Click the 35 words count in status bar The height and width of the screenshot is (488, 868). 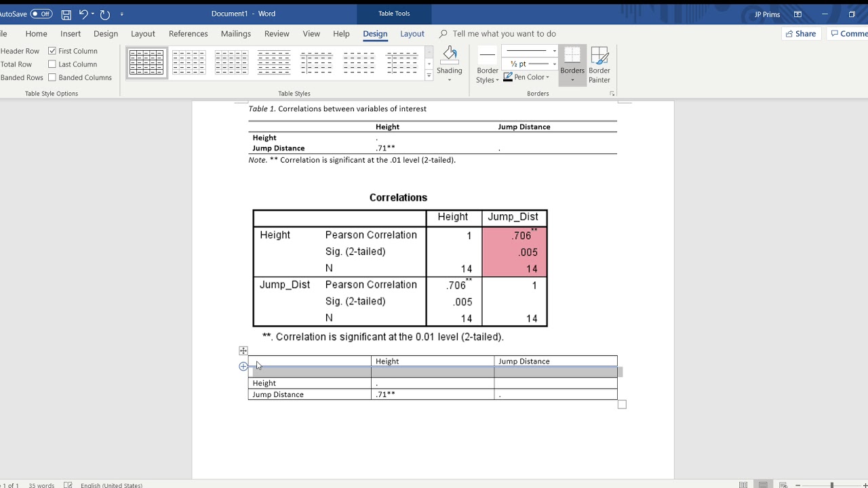(41, 485)
